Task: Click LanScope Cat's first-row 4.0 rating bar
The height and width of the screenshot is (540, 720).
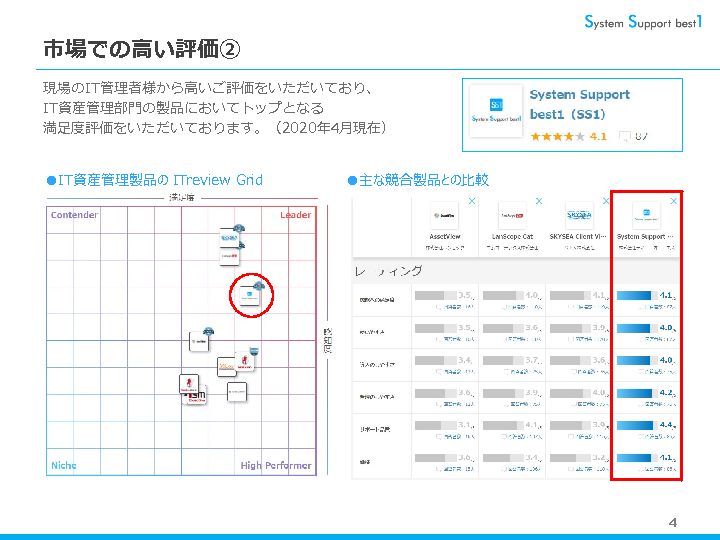Action: tap(503, 295)
